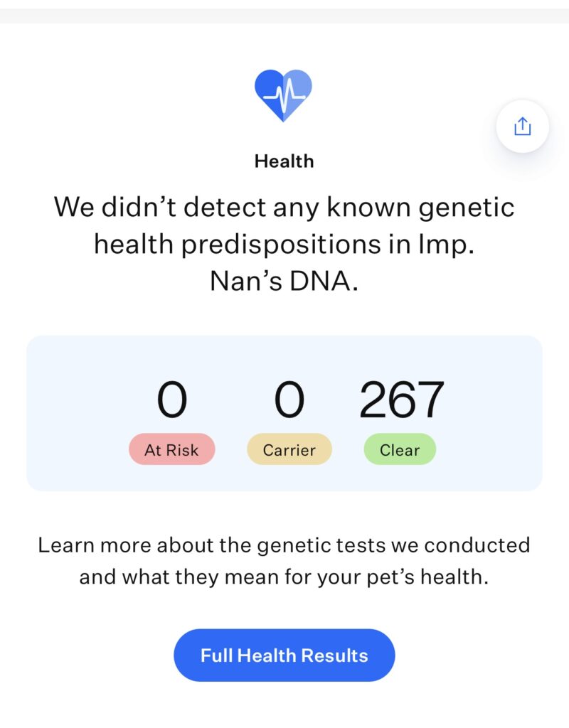The width and height of the screenshot is (569, 728).
Task: Click "Learn more about the genetic tests" line
Action: coord(284,545)
